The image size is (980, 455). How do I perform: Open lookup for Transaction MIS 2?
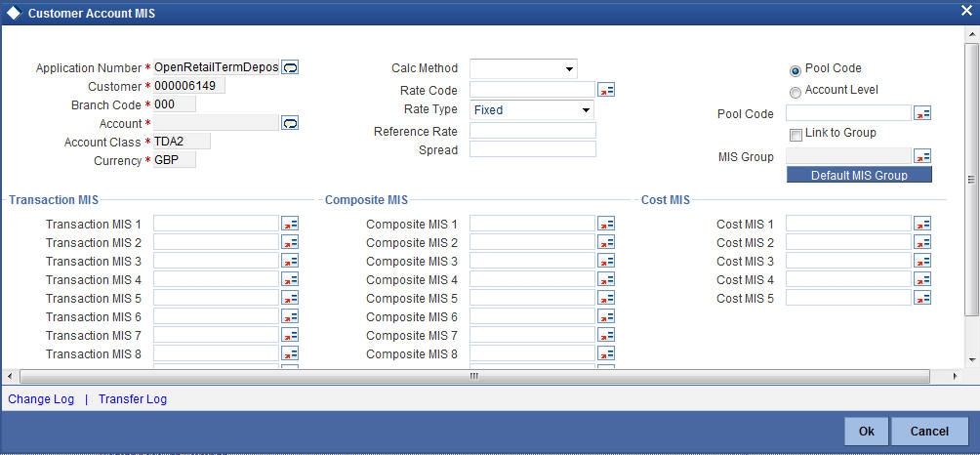[290, 242]
